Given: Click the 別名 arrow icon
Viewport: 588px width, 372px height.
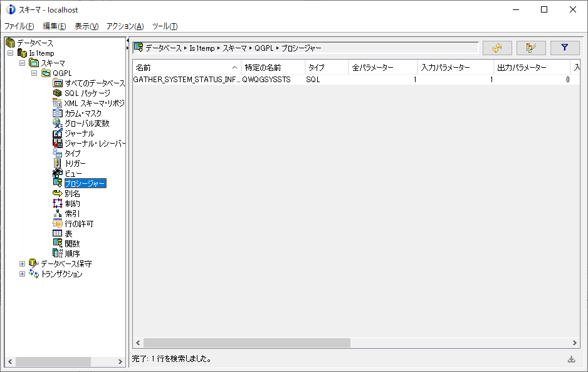Looking at the screenshot, I should 58,193.
